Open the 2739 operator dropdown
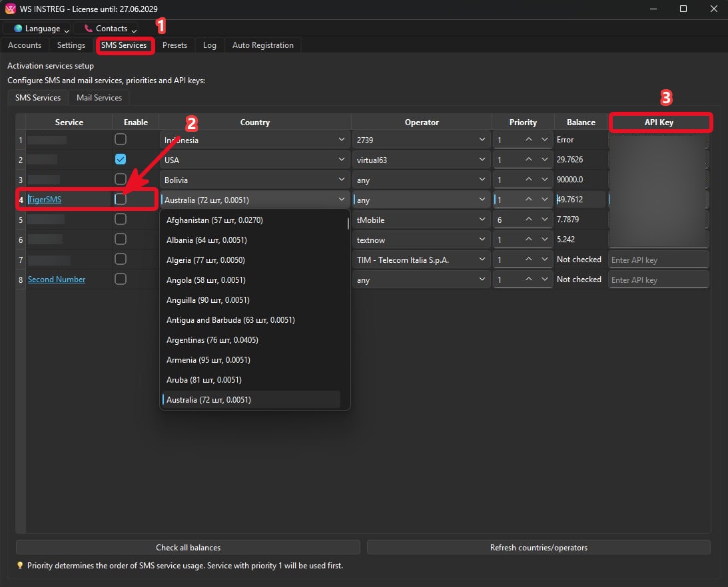Screen dimensions: 728x587 pos(421,140)
